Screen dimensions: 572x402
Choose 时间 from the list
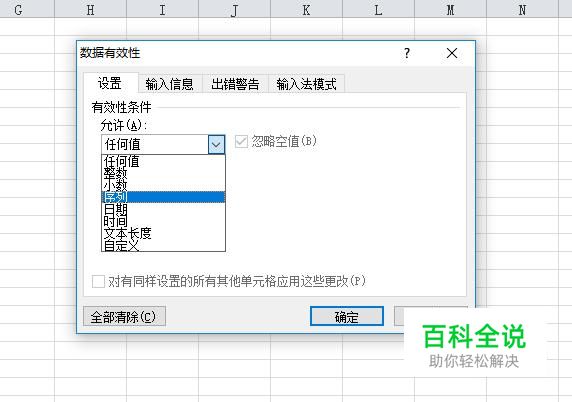(163, 221)
